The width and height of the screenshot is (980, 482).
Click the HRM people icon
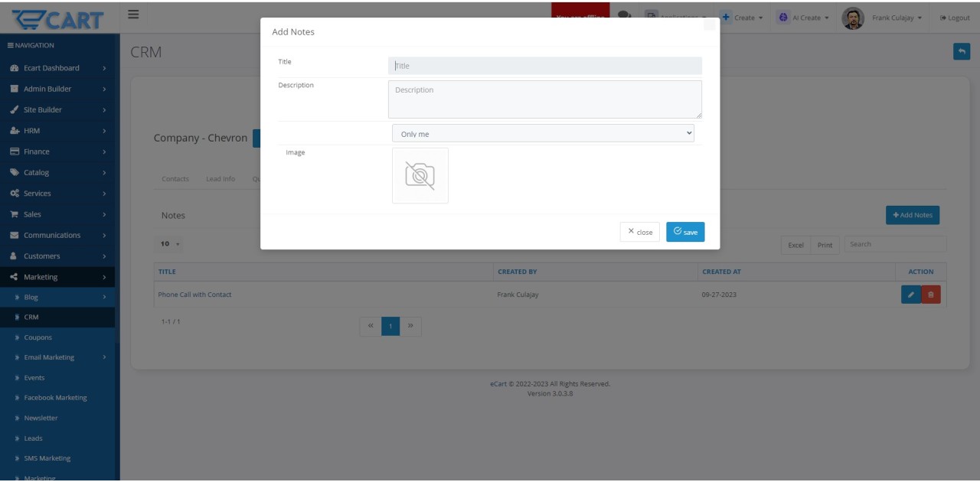14,131
